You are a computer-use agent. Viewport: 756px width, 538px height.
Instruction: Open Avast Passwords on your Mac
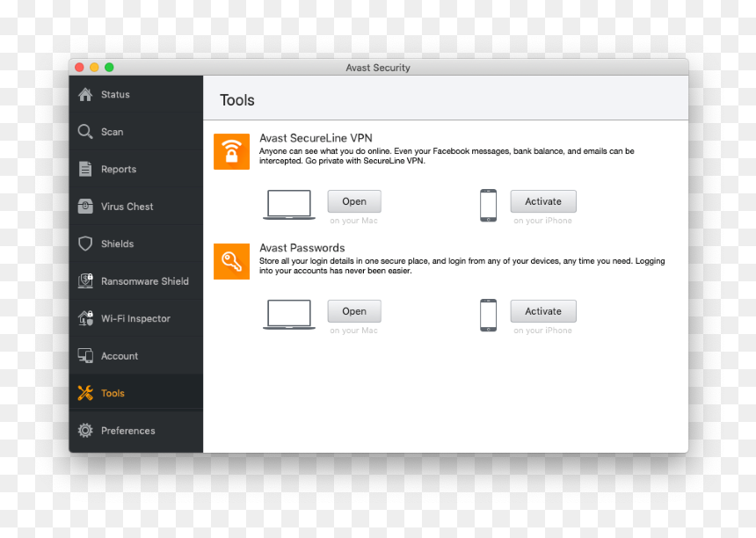point(354,311)
